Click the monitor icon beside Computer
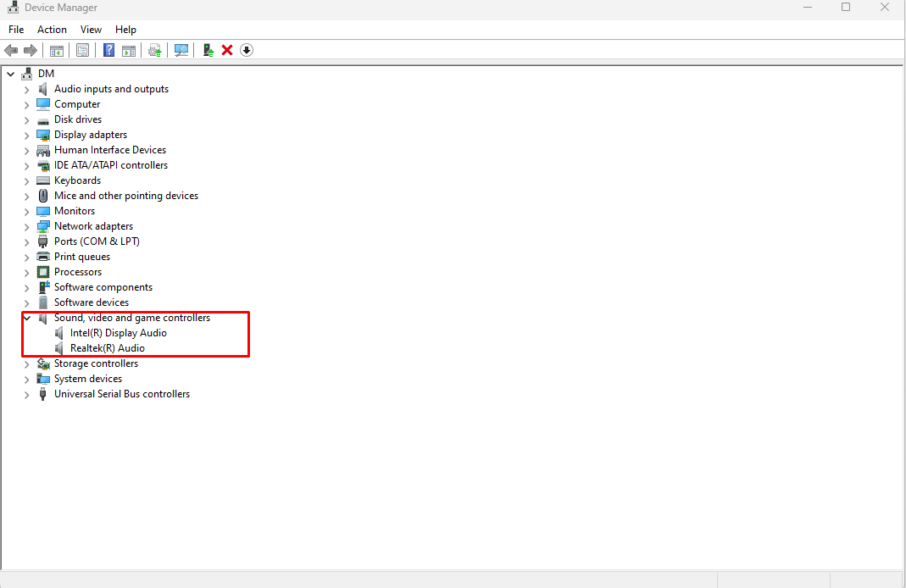 pos(42,104)
